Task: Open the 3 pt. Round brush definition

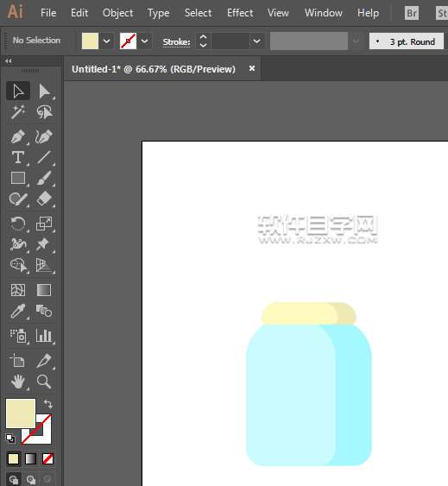Action: 407,41
